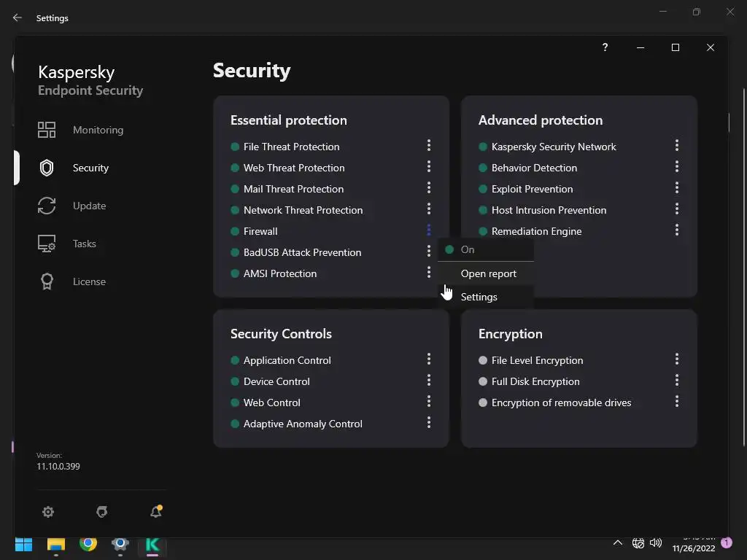The width and height of the screenshot is (747, 560).
Task: Select Mail Threat Protection component
Action: (x=293, y=189)
